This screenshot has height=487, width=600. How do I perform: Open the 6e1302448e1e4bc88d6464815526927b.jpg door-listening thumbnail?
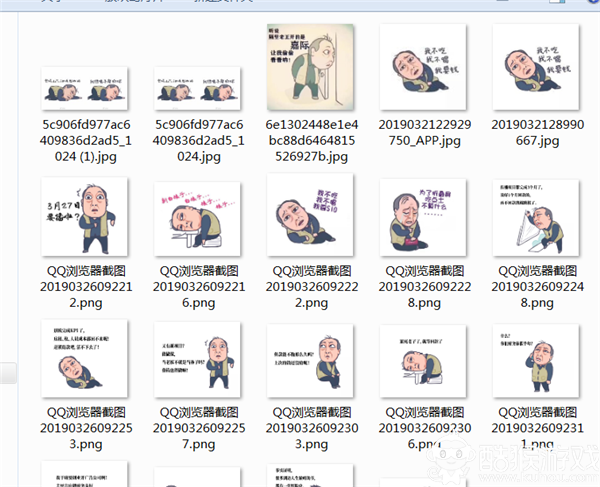point(310,67)
